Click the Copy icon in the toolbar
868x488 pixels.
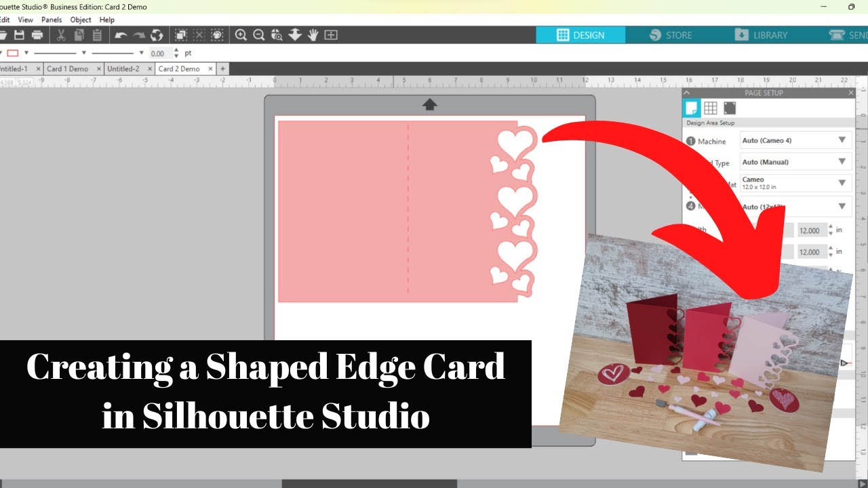click(79, 35)
